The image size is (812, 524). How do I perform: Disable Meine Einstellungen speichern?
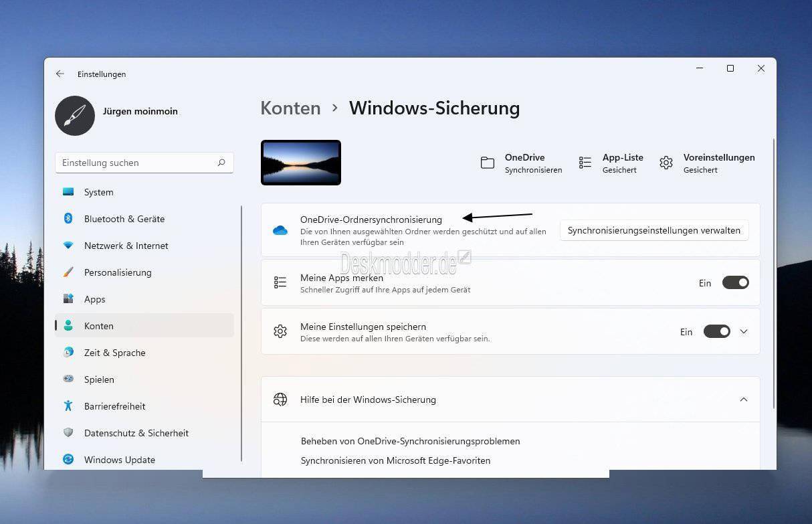(x=716, y=331)
